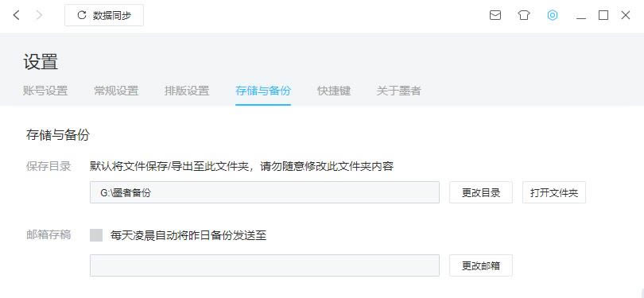644x298 pixels.
Task: Close the settings window
Action: 626,16
